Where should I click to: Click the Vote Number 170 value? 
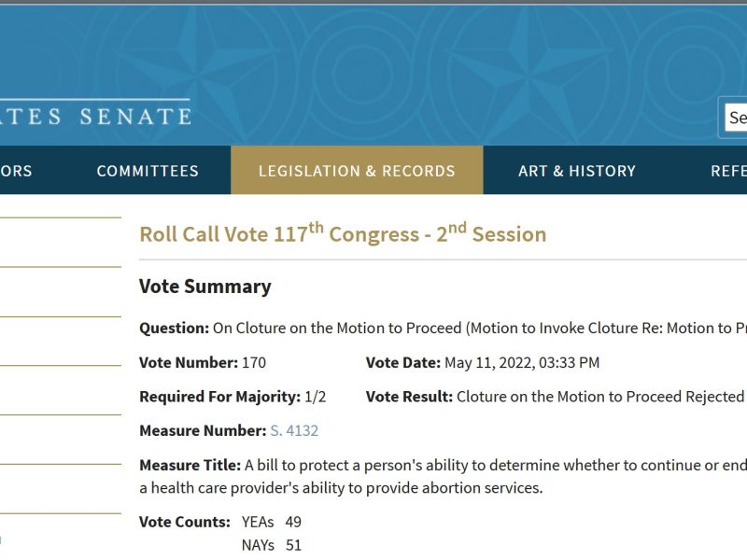254,362
